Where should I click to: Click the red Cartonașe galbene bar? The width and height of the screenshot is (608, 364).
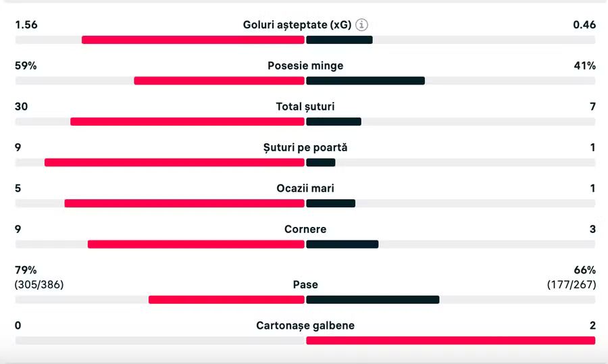(451, 340)
